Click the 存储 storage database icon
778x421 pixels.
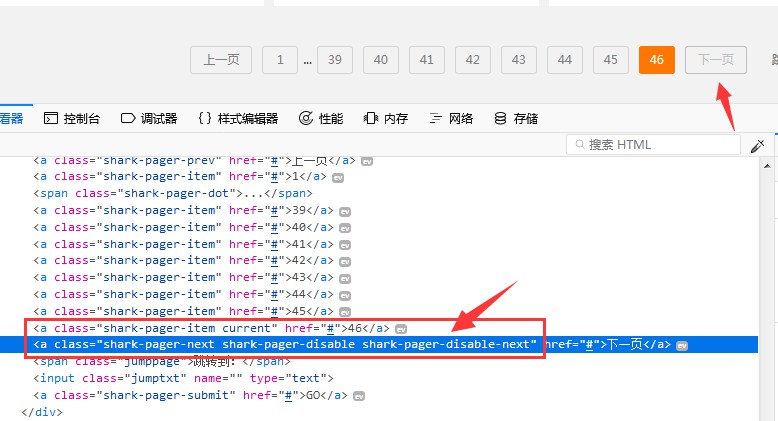pos(501,118)
